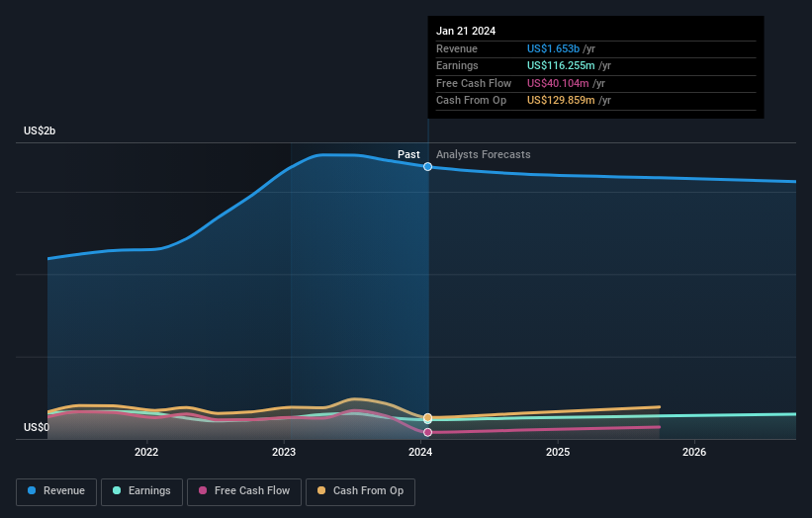Select the 2022 x-axis label
Image resolution: width=812 pixels, height=518 pixels.
click(146, 452)
